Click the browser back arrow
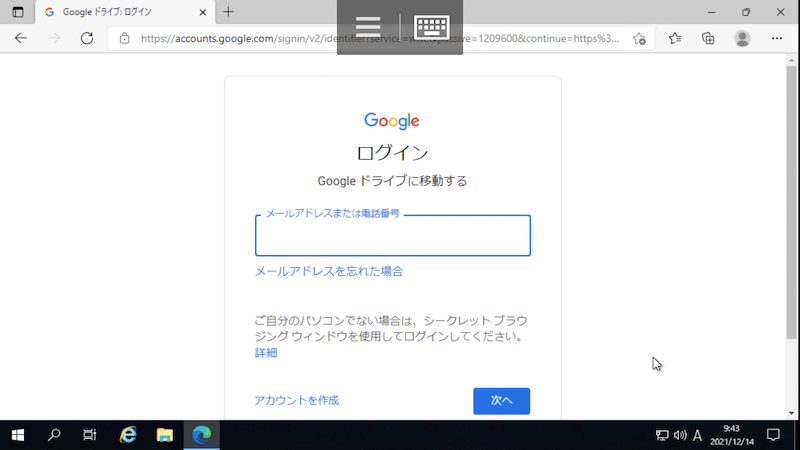Image resolution: width=800 pixels, height=450 pixels. point(21,38)
